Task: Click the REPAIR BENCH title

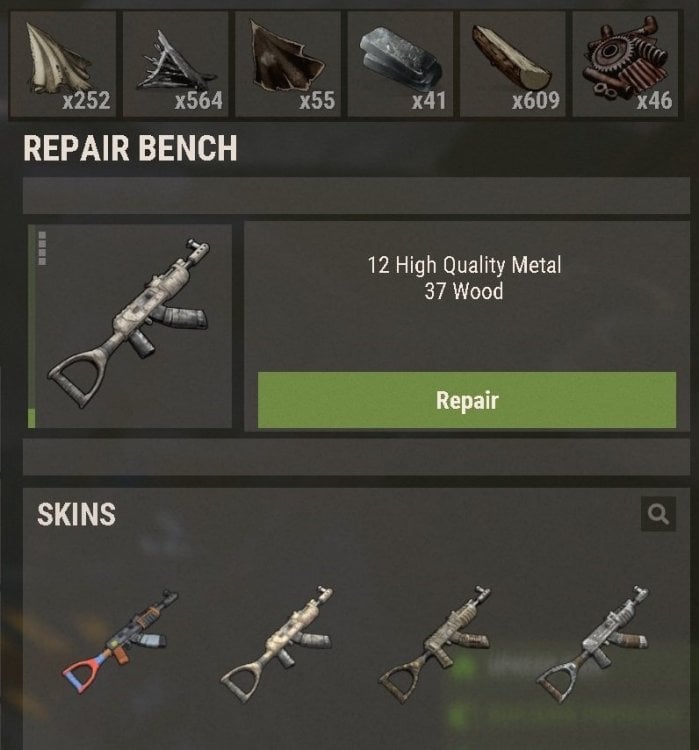Action: (130, 148)
